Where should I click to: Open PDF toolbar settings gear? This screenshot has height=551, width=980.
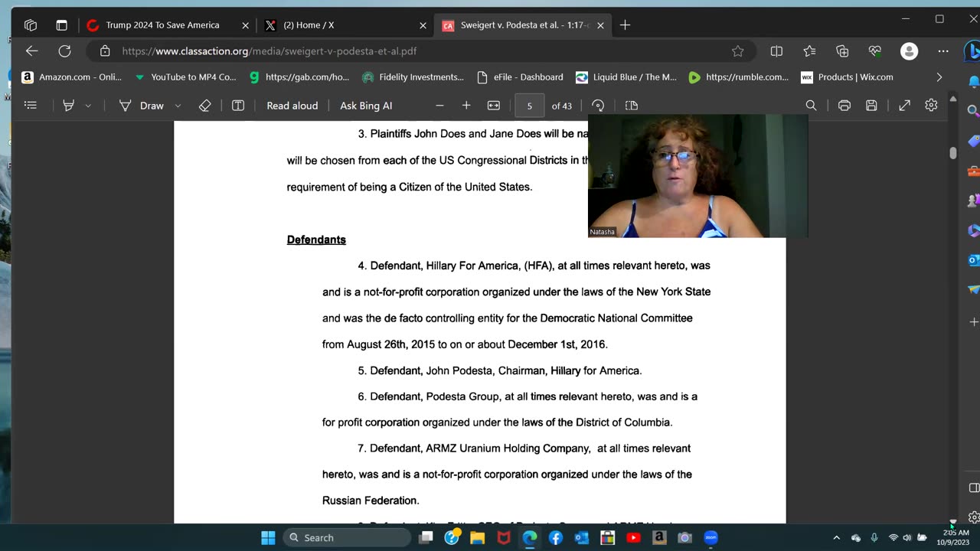coord(931,106)
